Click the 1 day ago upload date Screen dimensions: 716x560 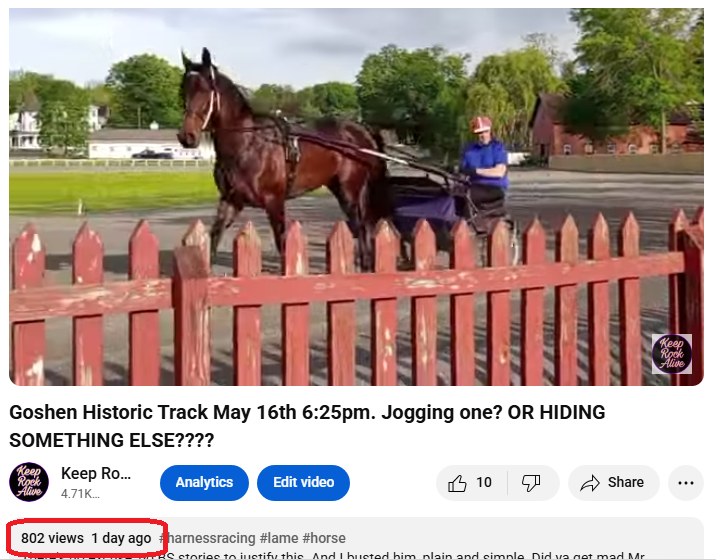pos(121,538)
